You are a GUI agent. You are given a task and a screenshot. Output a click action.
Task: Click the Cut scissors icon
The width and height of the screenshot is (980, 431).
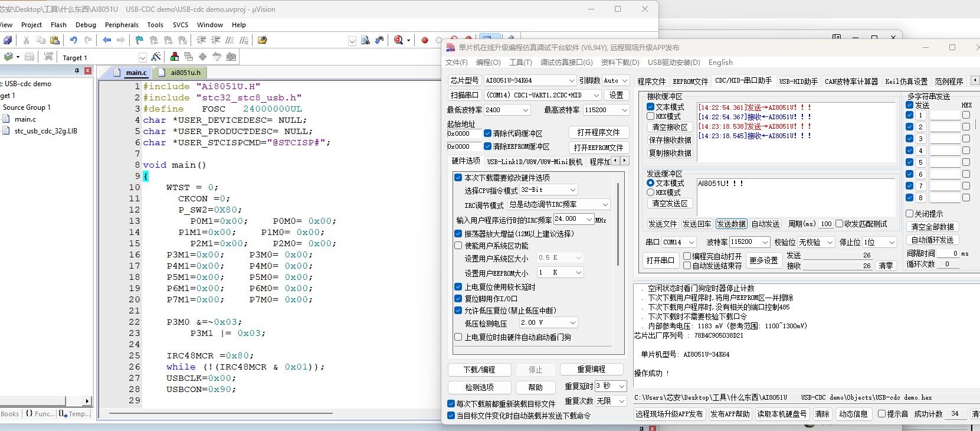pyautogui.click(x=26, y=40)
